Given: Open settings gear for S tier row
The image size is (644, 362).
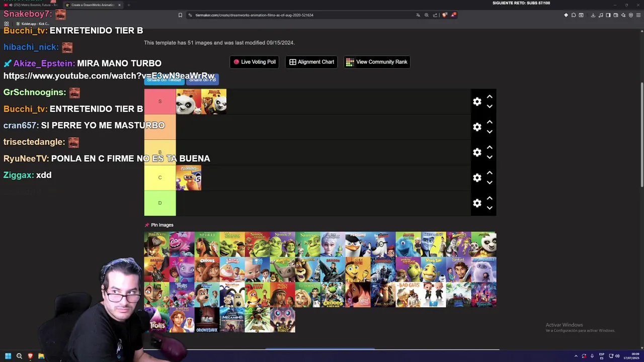Looking at the screenshot, I should click(x=477, y=102).
